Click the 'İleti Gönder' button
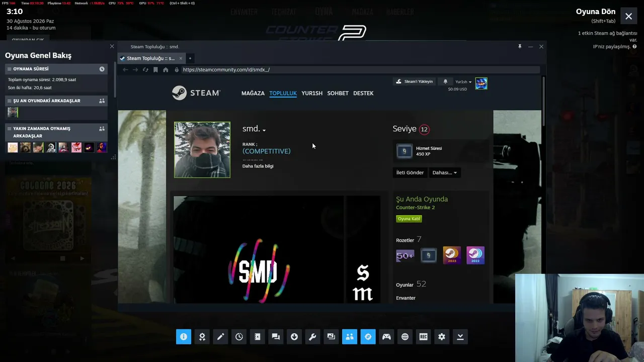The height and width of the screenshot is (362, 644). tap(410, 172)
